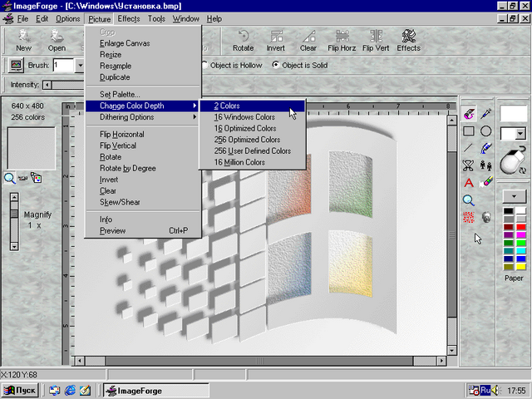Select Rotate by Degree menu entry
The height and width of the screenshot is (399, 532).
pos(127,168)
